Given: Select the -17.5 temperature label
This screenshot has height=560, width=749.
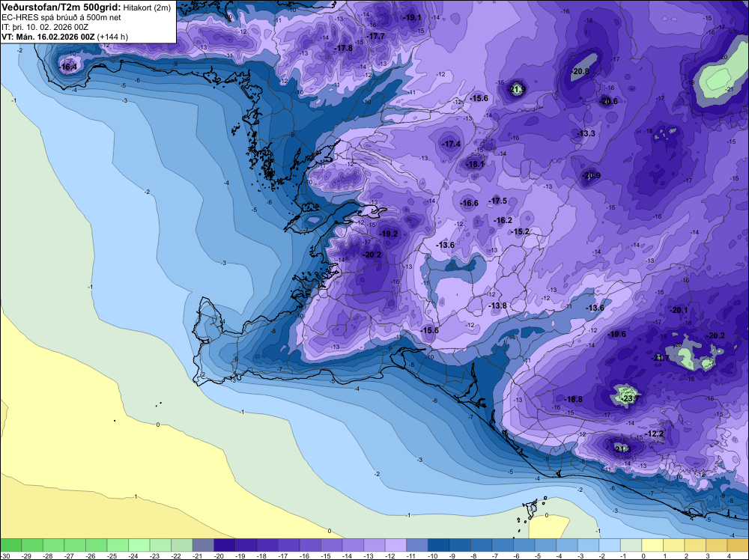Looking at the screenshot, I should pyautogui.click(x=498, y=201).
